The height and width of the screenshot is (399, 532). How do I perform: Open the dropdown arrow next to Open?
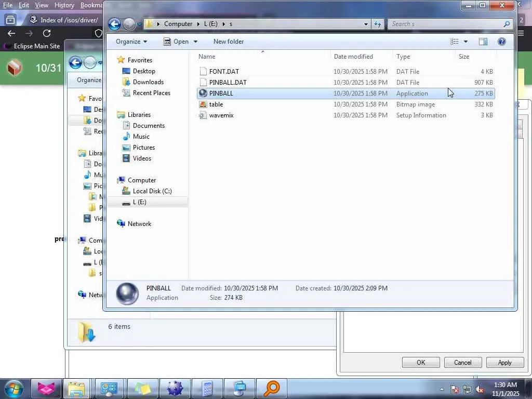pyautogui.click(x=195, y=42)
